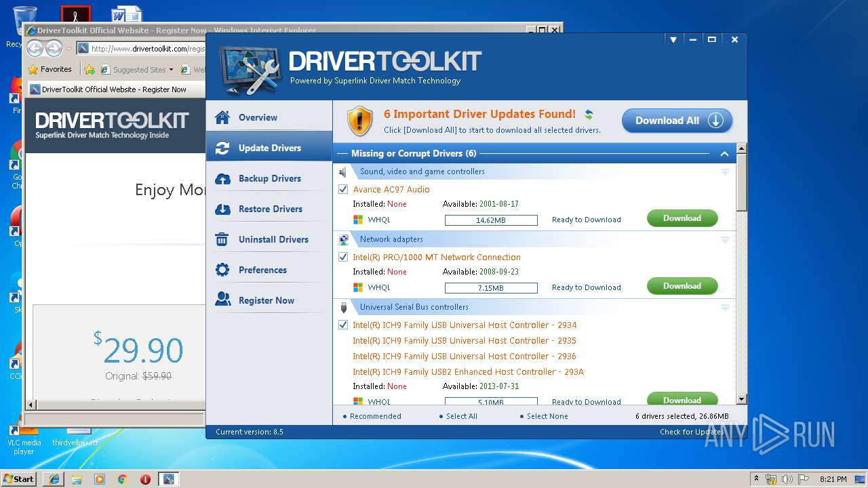Click Check for Updates link

(692, 432)
